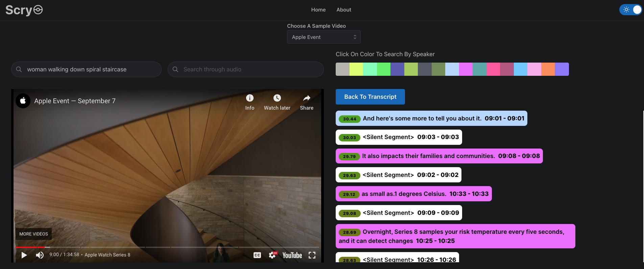Select 'It also impacts their families' segment

tap(439, 156)
